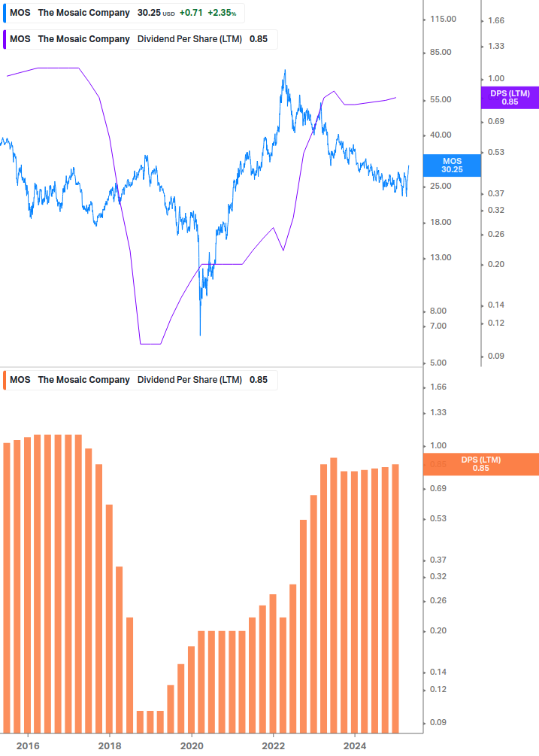Click the purple DPS (LTM) 0.85 axis tag
The image size is (539, 756).
(x=510, y=98)
